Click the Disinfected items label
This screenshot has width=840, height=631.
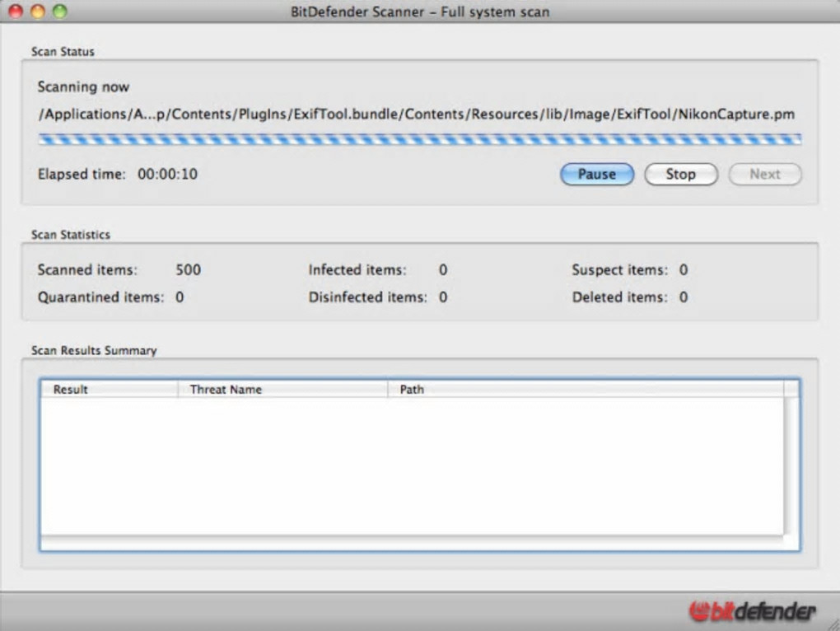pos(367,297)
